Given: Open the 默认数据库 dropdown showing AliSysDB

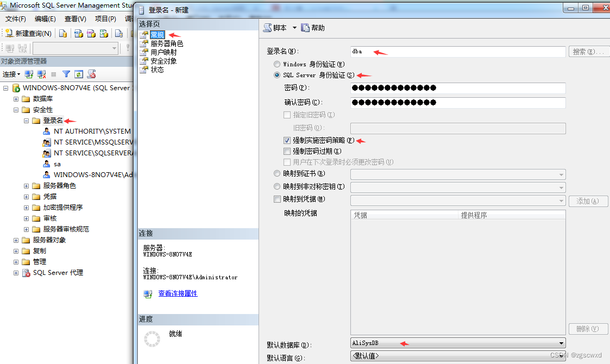Looking at the screenshot, I should 458,343.
